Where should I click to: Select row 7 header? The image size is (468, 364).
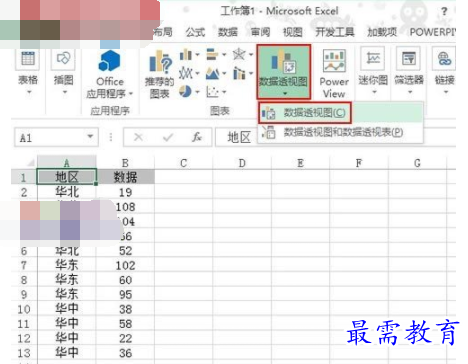24,266
